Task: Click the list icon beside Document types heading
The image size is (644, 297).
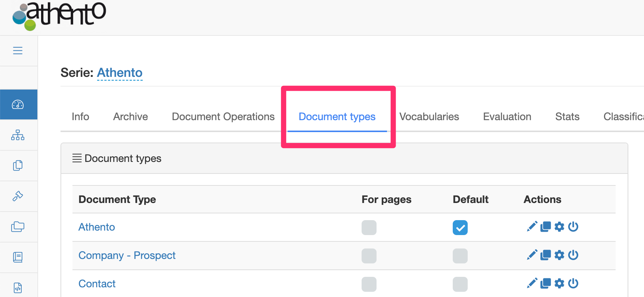Action: click(x=77, y=158)
